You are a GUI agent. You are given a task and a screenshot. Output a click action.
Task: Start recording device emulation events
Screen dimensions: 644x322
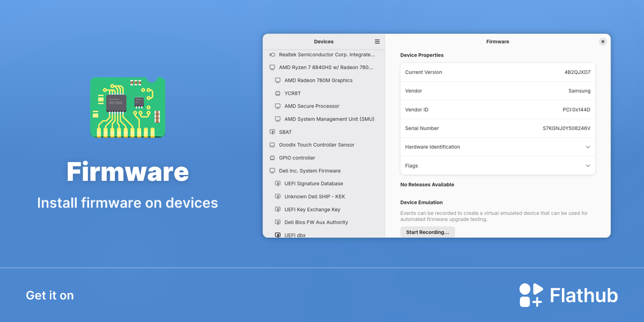pyautogui.click(x=428, y=232)
